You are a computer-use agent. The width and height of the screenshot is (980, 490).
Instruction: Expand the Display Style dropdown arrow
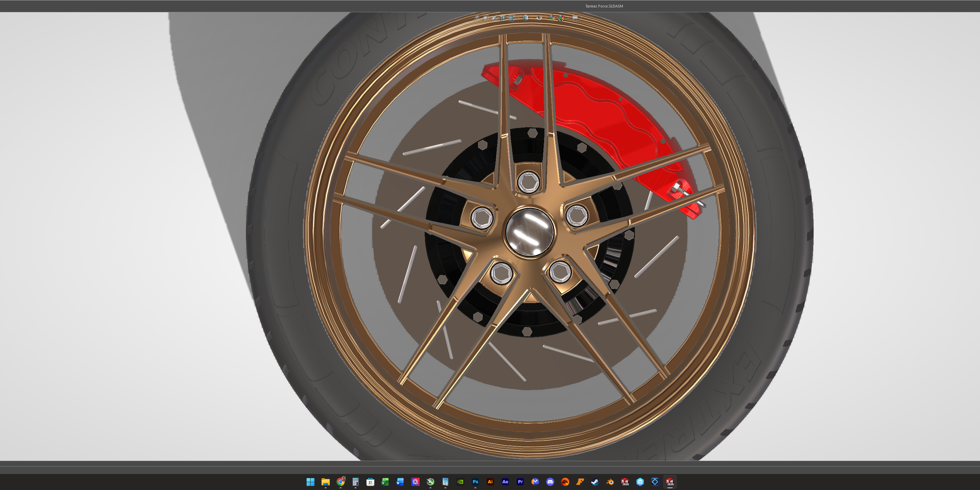[532, 18]
